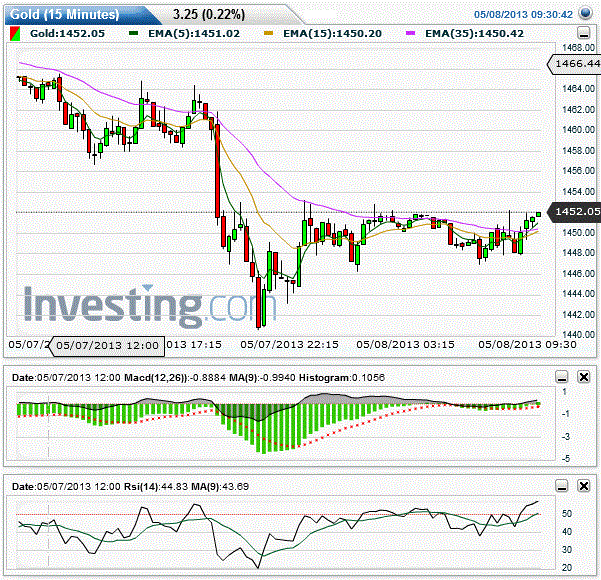Viewport: 601px width, 580px height.
Task: Click the 05/07/2013 12:00 crosshair date label
Action: [x=107, y=346]
